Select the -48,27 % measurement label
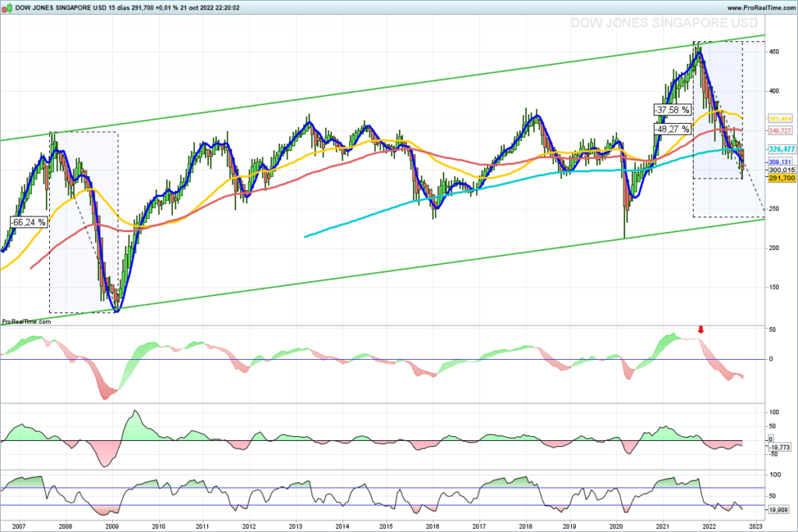The width and height of the screenshot is (798, 532). pos(673,129)
